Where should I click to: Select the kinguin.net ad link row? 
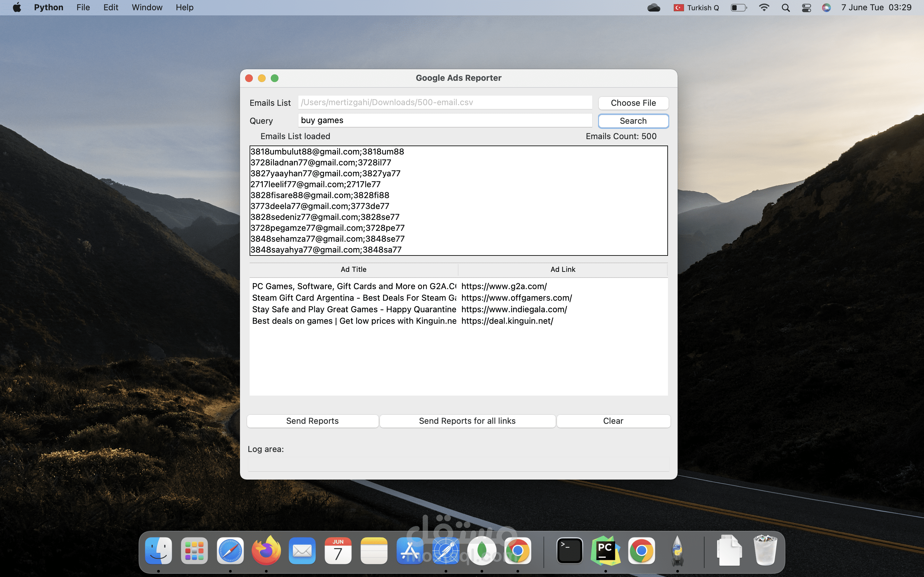tap(507, 321)
